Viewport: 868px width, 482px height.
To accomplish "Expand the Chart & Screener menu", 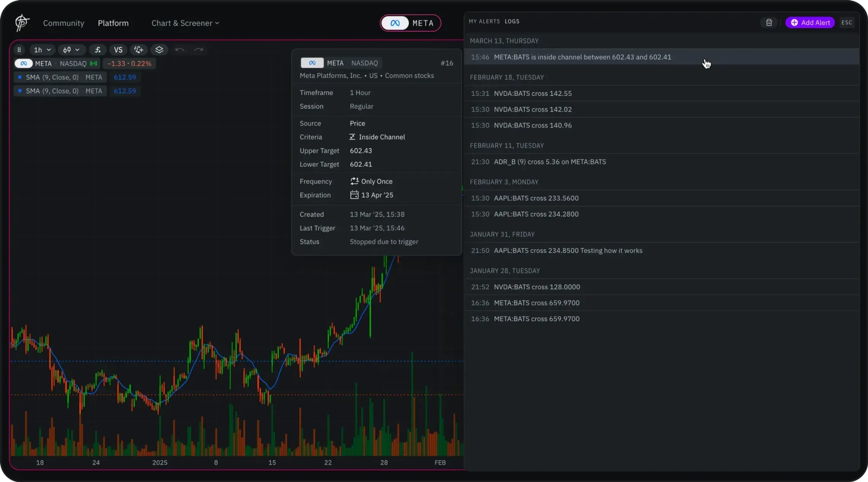I will [x=185, y=23].
